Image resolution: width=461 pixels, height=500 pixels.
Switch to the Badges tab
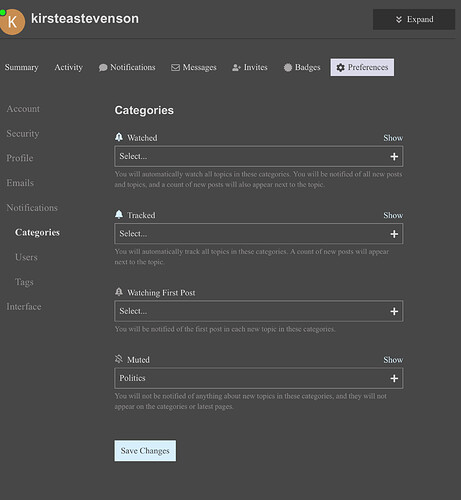click(x=302, y=67)
